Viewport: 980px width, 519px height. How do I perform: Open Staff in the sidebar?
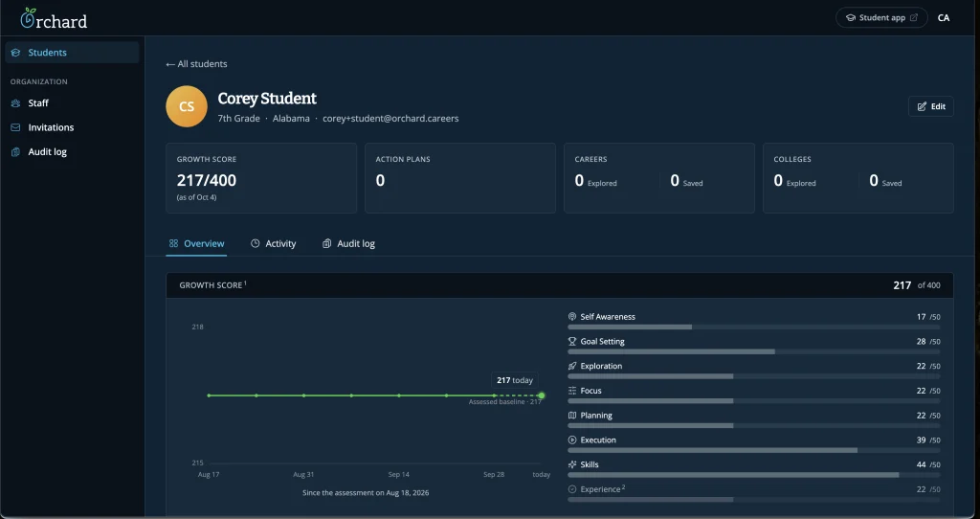(72, 103)
